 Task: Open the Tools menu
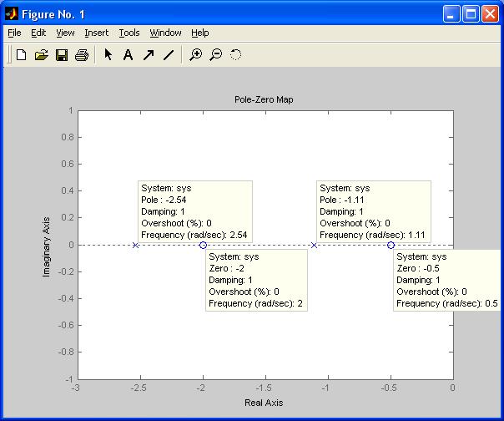pyautogui.click(x=129, y=33)
